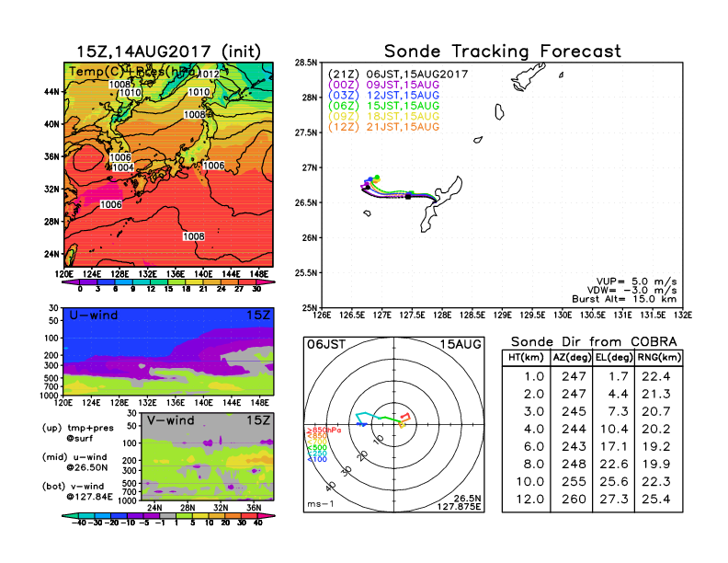The width and height of the screenshot is (728, 563).
Task: Click the "U-wind" panel label
Action: pyautogui.click(x=94, y=316)
